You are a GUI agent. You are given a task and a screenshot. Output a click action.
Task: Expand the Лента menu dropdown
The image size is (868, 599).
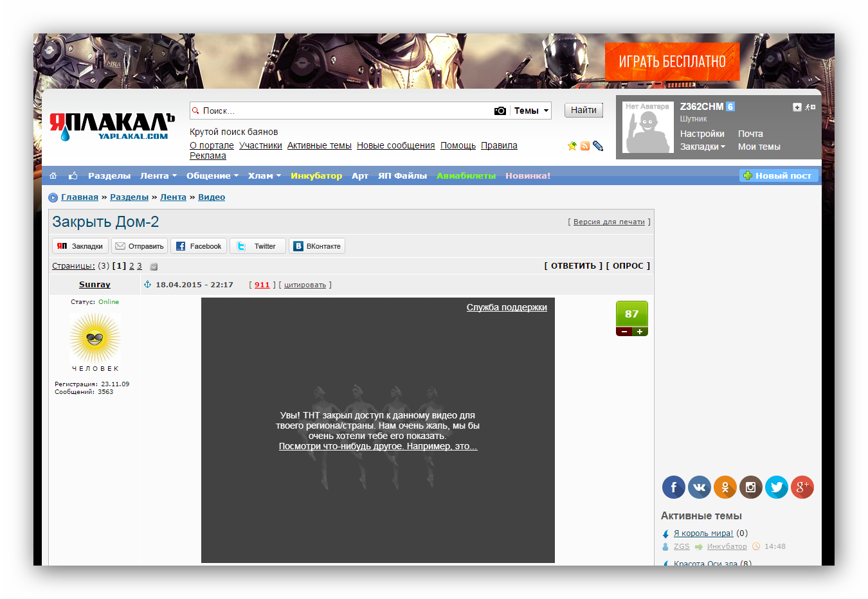pos(158,175)
